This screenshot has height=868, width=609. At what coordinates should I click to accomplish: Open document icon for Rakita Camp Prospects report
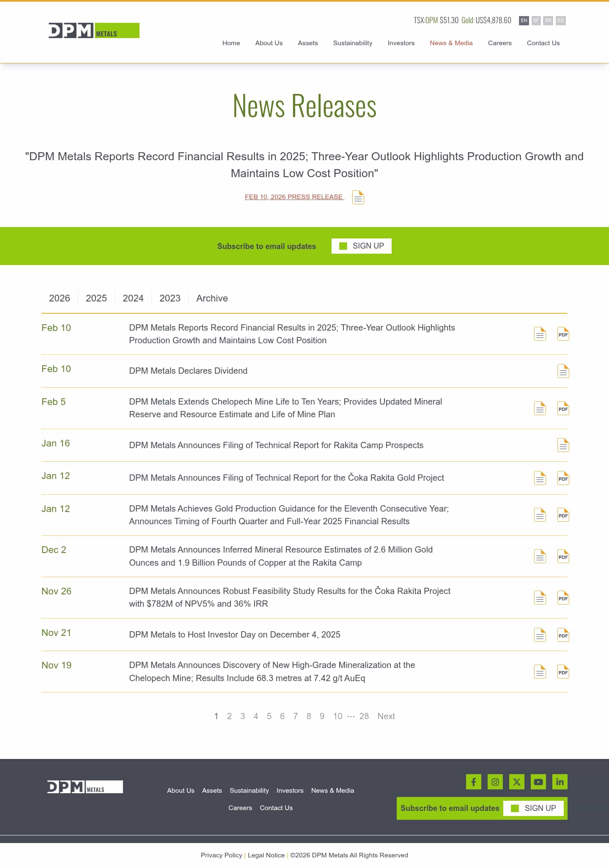(563, 445)
